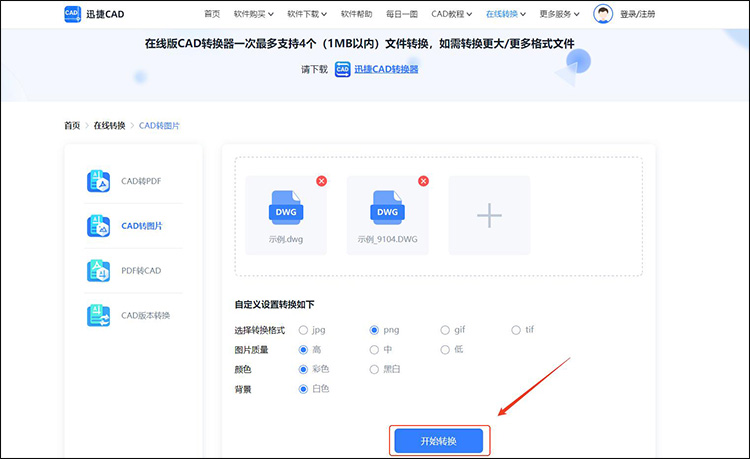Screen dimensions: 750x459
Task: Remove the 示例_9104.DWG file
Action: pos(423,181)
